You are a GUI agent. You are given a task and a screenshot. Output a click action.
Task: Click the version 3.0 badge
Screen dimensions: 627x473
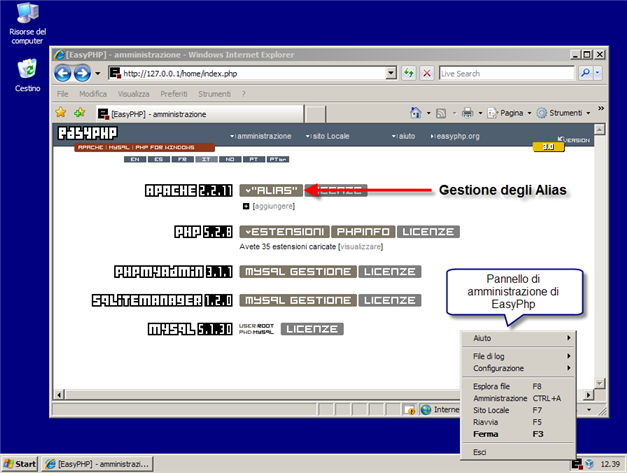click(548, 147)
